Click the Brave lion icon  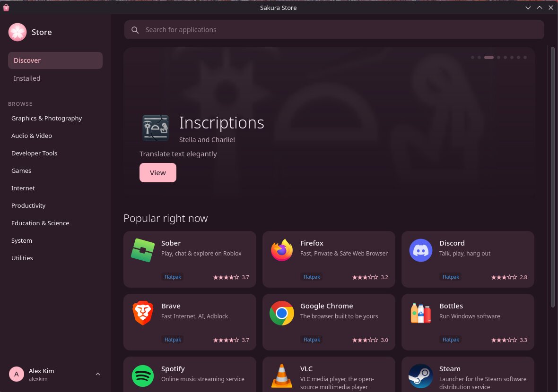(143, 313)
